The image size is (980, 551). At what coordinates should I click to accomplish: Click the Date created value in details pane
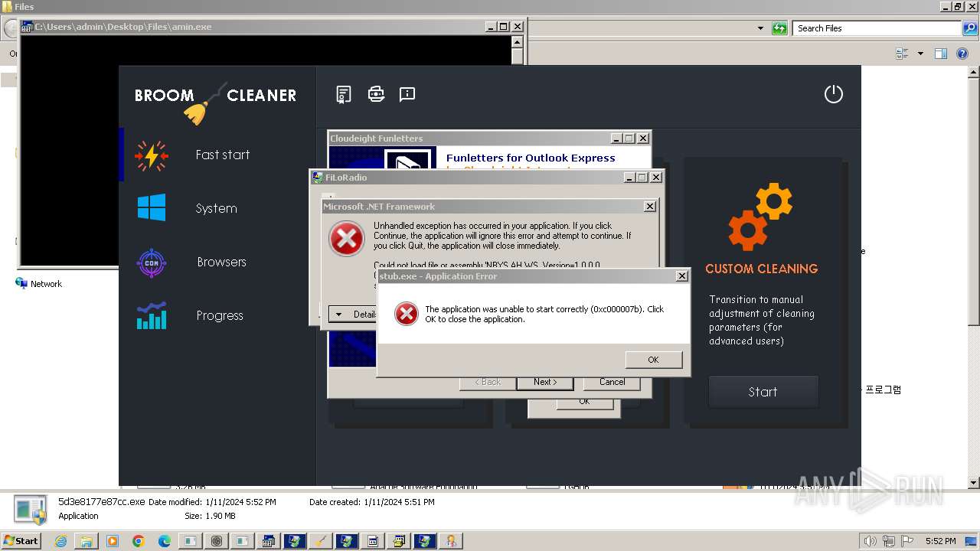point(399,503)
